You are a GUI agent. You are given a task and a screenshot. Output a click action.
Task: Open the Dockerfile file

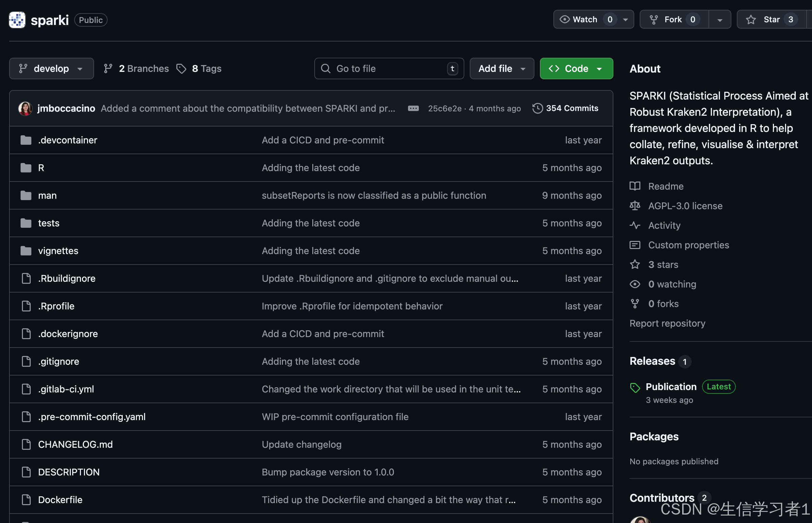pos(60,500)
